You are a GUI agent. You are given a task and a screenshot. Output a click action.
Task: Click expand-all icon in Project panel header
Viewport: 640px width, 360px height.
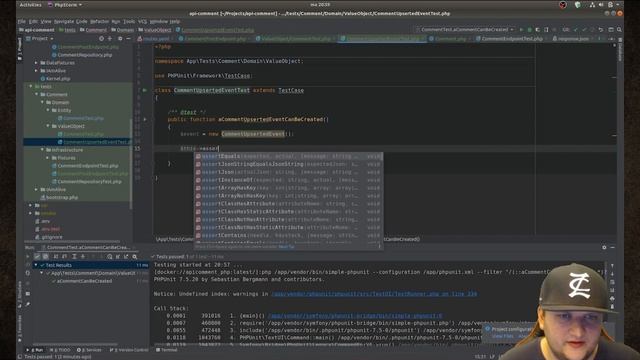click(x=110, y=38)
